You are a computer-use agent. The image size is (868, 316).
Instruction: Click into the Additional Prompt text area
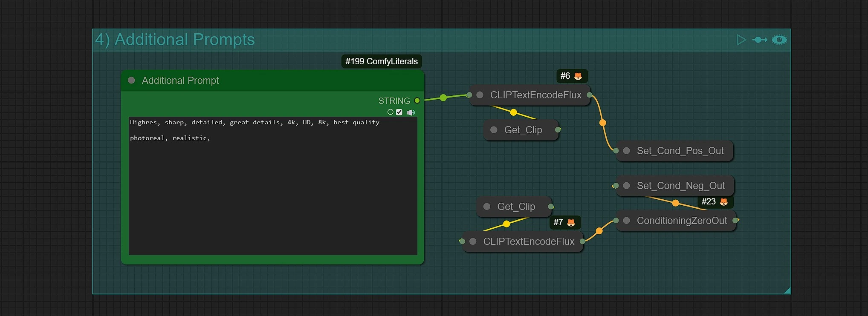[x=273, y=186]
